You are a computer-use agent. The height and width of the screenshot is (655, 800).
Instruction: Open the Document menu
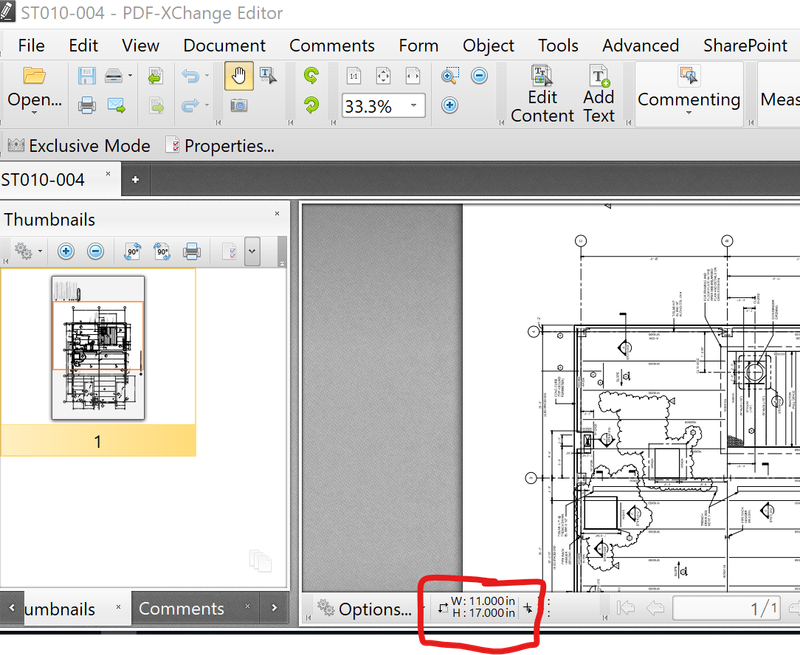tap(224, 45)
